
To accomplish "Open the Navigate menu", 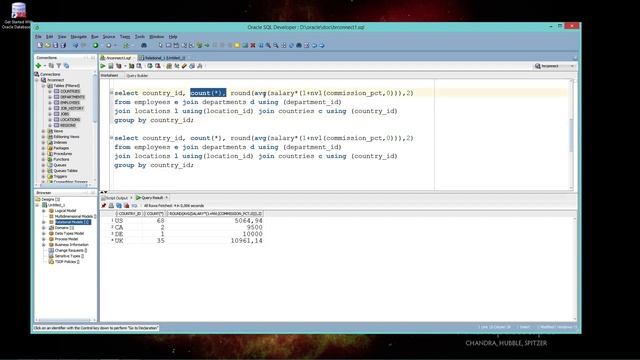I will [x=78, y=37].
